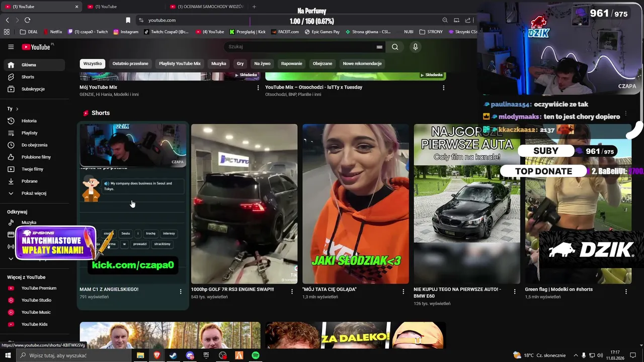This screenshot has width=644, height=362.
Task: Click the Główna home sidebar item
Action: click(34, 65)
